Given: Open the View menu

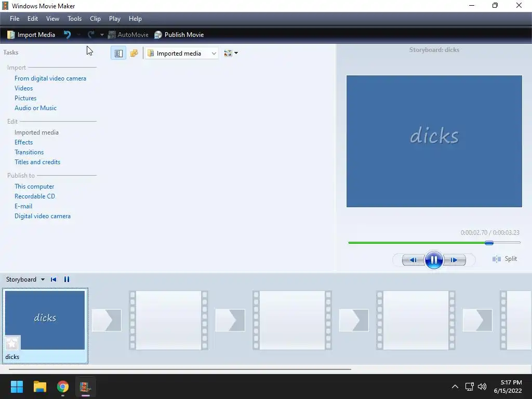Looking at the screenshot, I should coord(52,19).
